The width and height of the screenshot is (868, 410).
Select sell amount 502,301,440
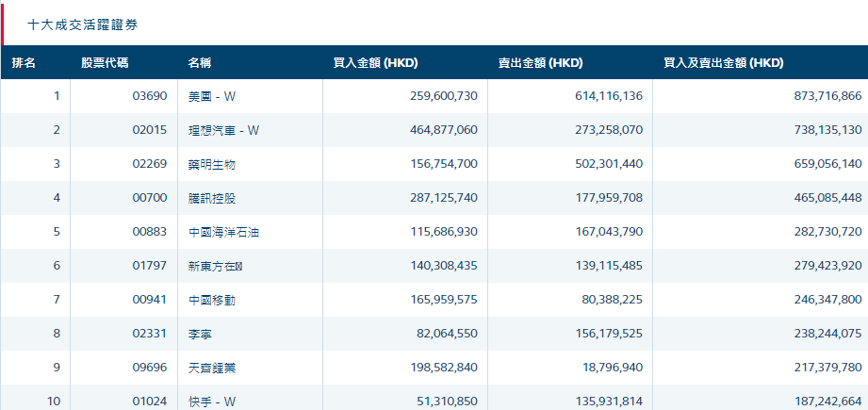pos(609,164)
